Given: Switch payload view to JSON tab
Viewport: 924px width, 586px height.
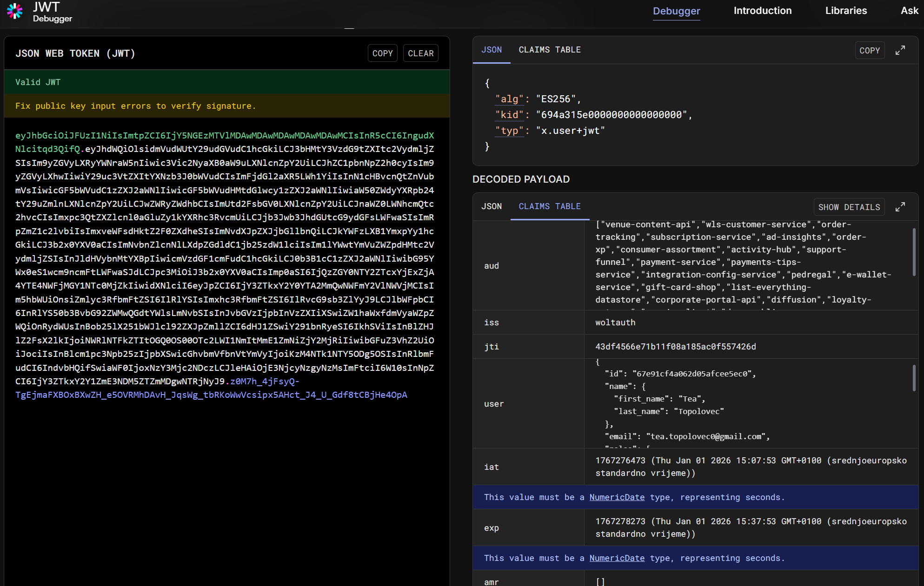Looking at the screenshot, I should 491,206.
